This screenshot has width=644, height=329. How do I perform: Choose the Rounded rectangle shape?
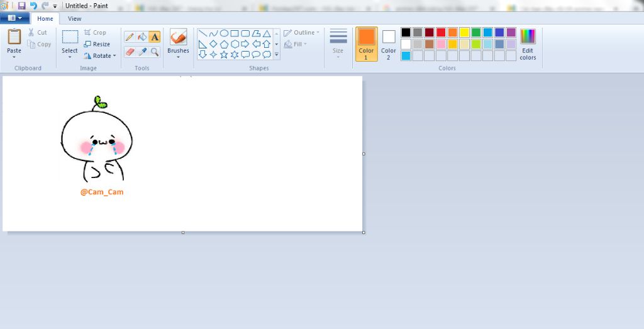pos(245,33)
